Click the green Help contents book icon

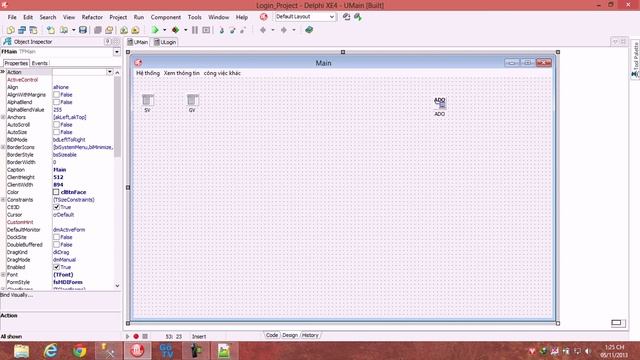click(x=309, y=30)
